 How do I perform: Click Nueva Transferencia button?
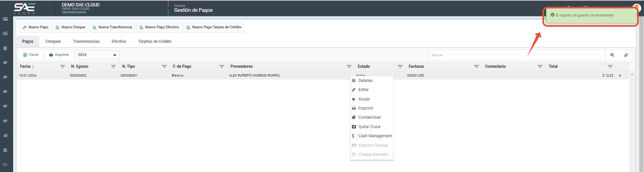[112, 27]
